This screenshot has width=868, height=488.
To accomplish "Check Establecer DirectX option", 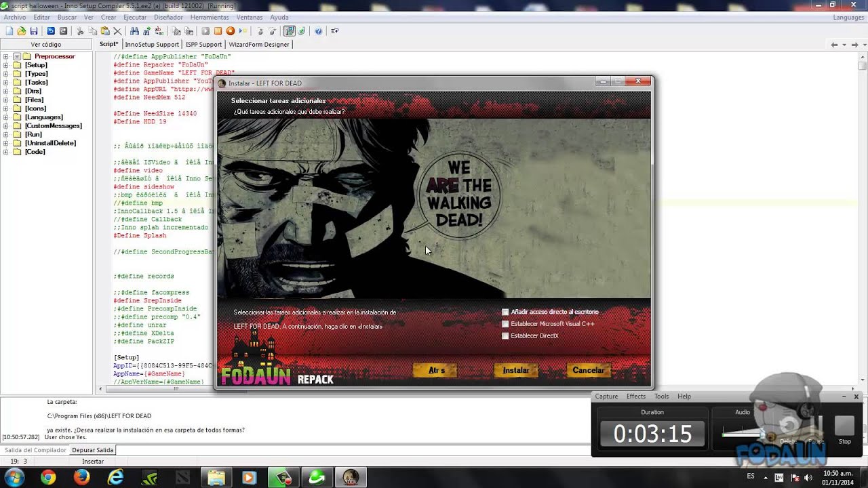I will 505,336.
